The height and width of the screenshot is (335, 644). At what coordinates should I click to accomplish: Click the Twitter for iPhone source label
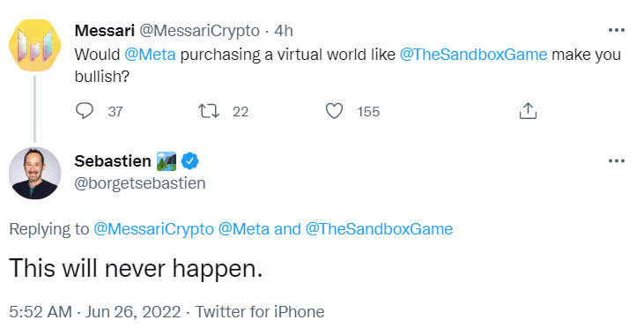point(260,312)
